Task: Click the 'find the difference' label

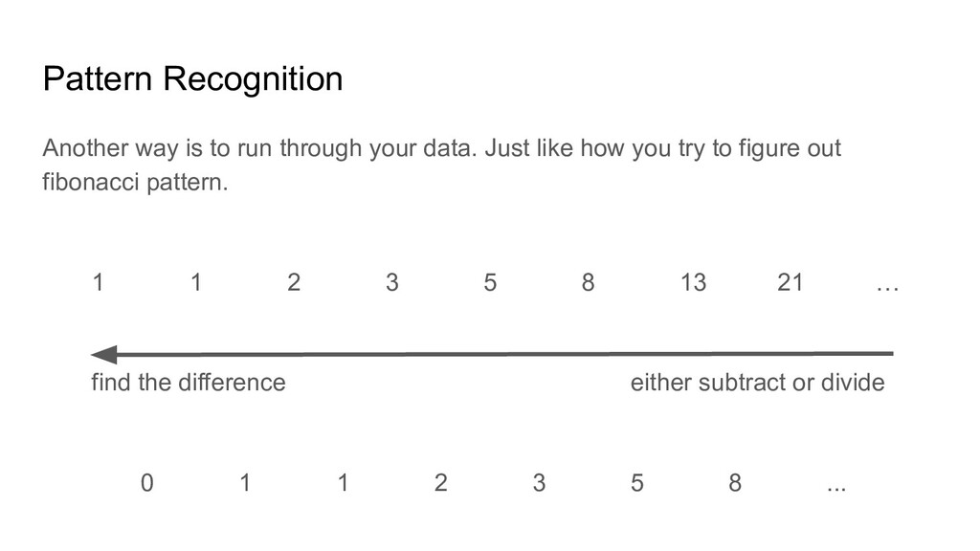Action: (189, 383)
